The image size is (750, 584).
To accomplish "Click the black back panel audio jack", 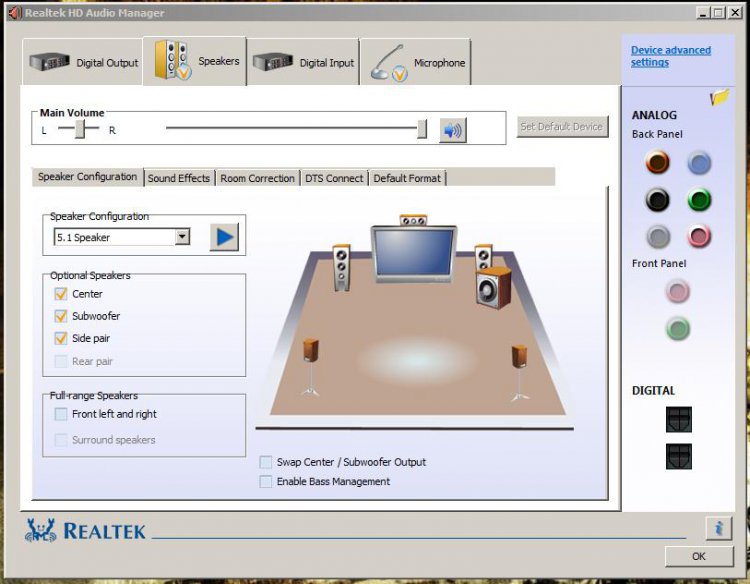I will pos(658,200).
